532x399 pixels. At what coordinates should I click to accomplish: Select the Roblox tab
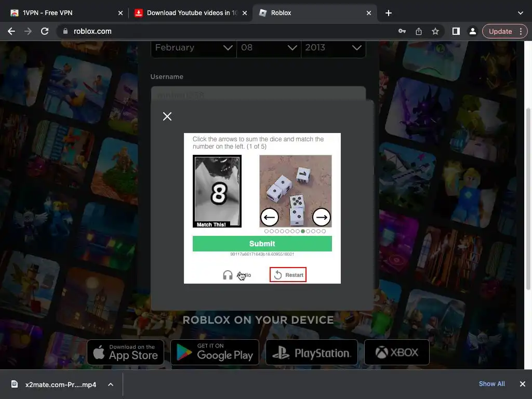point(314,13)
